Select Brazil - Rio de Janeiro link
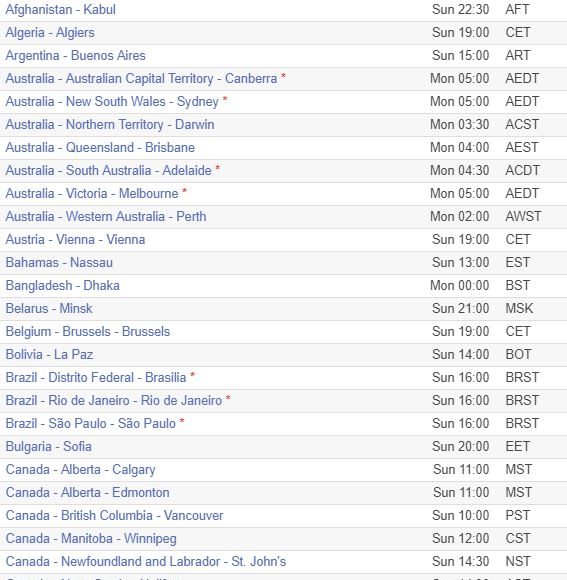567x580 pixels. click(x=114, y=400)
